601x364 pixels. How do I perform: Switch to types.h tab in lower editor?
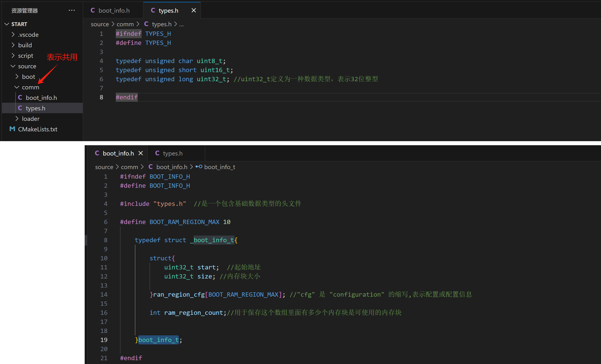172,153
